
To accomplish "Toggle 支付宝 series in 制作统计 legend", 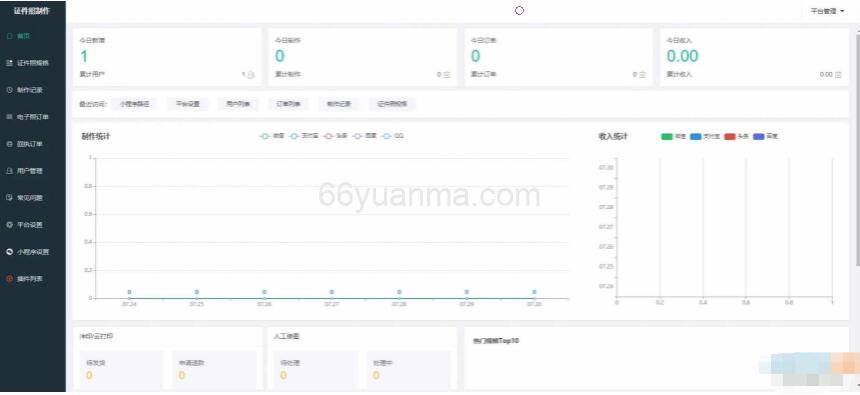I will pyautogui.click(x=304, y=136).
